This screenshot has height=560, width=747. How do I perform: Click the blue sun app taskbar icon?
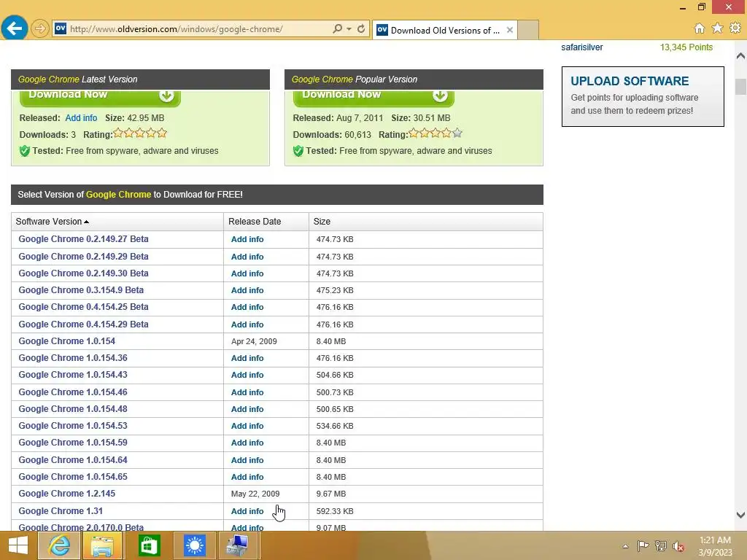click(x=194, y=545)
